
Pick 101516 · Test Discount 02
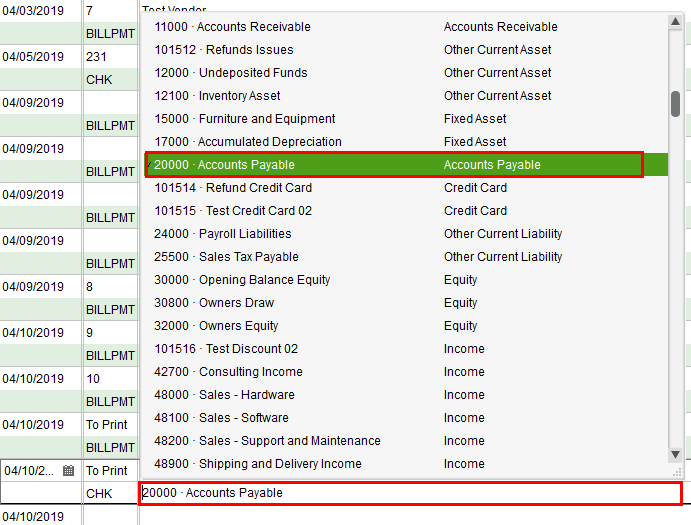click(x=406, y=349)
